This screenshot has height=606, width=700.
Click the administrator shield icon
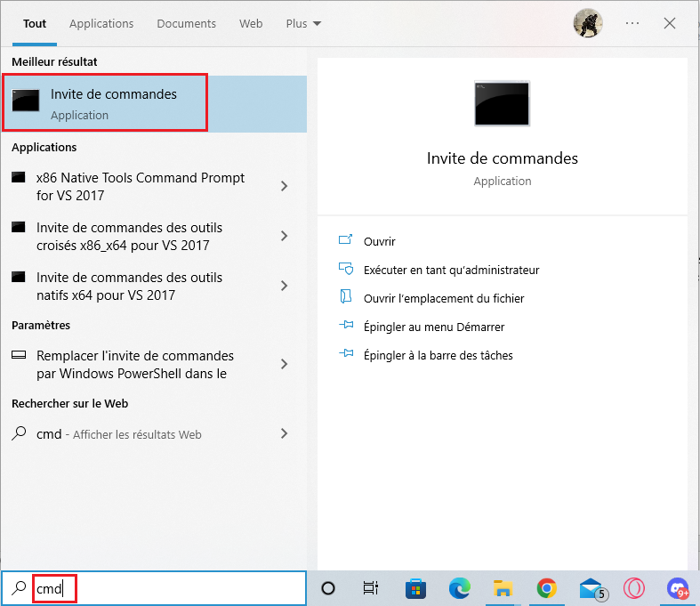[x=346, y=269]
